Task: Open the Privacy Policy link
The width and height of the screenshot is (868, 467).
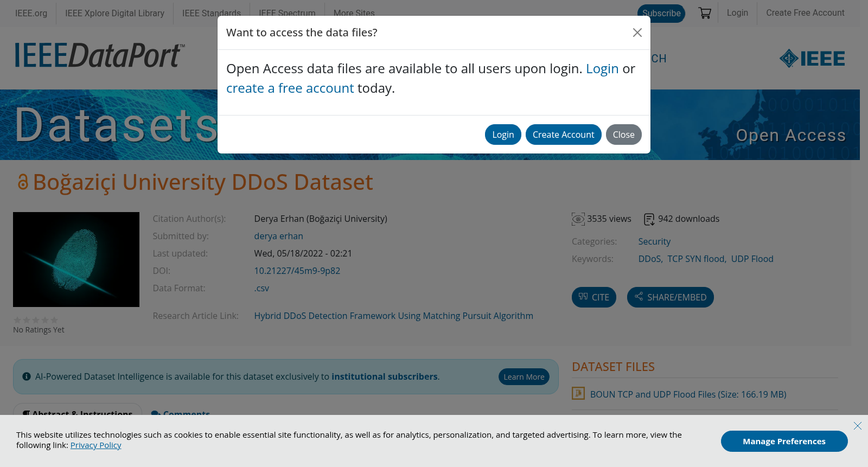Action: pyautogui.click(x=95, y=445)
